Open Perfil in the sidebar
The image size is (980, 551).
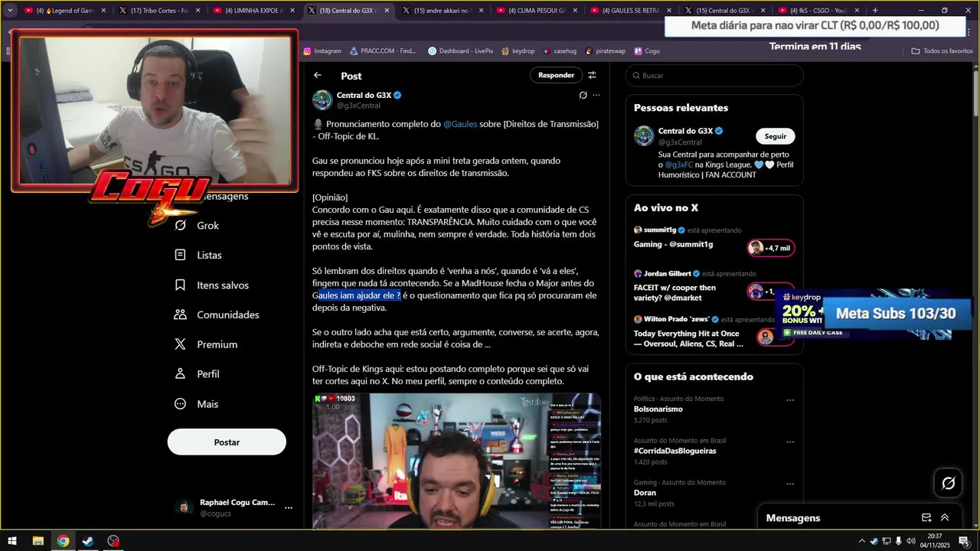[198, 374]
